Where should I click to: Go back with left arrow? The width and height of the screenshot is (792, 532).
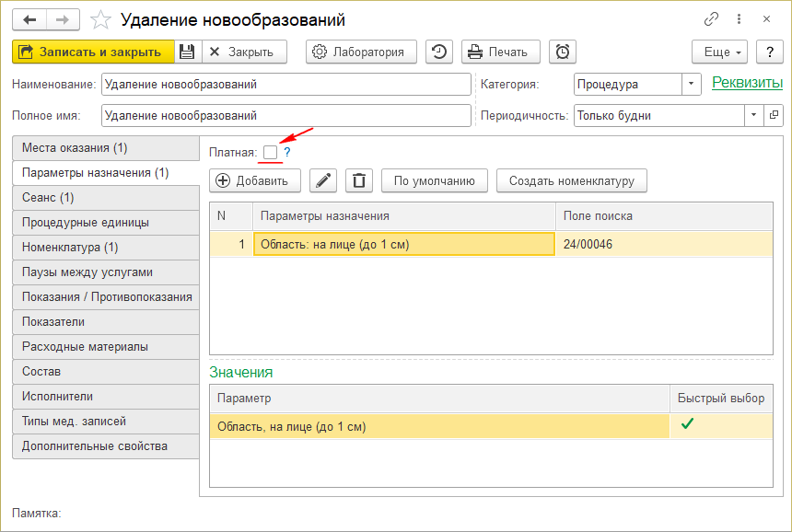point(30,19)
